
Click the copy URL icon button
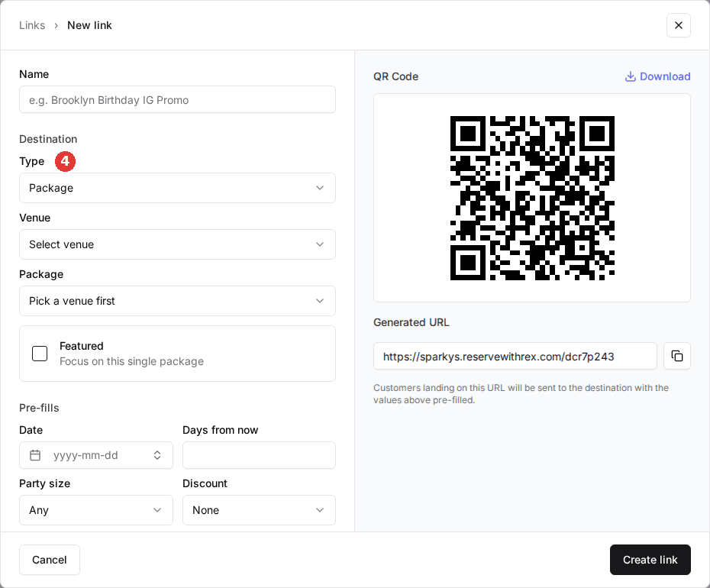[677, 356]
